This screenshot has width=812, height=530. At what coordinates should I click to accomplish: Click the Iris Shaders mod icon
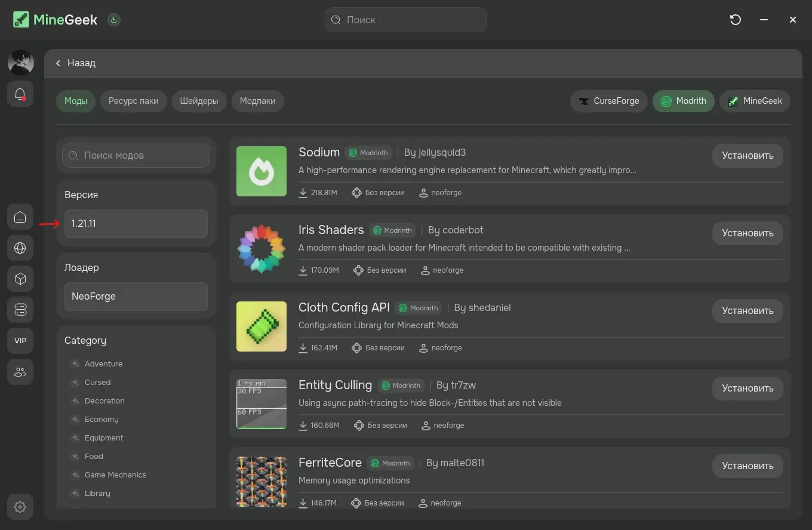click(262, 249)
